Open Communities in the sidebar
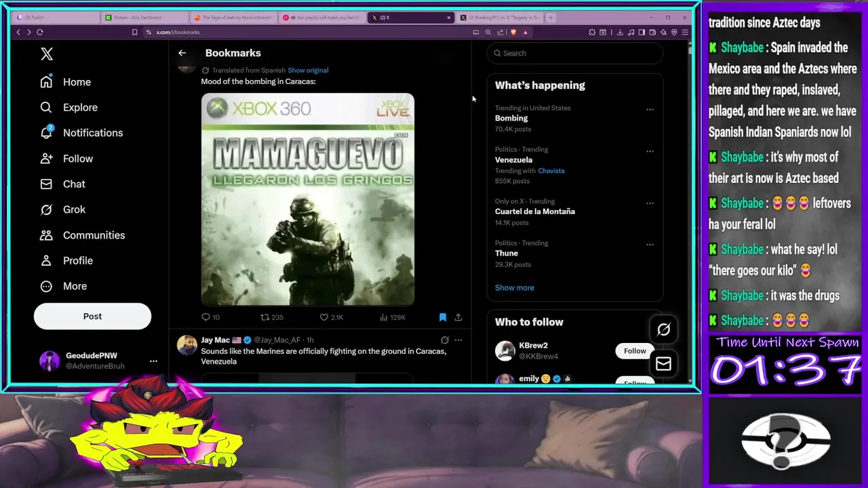This screenshot has width=868, height=488. [82, 235]
